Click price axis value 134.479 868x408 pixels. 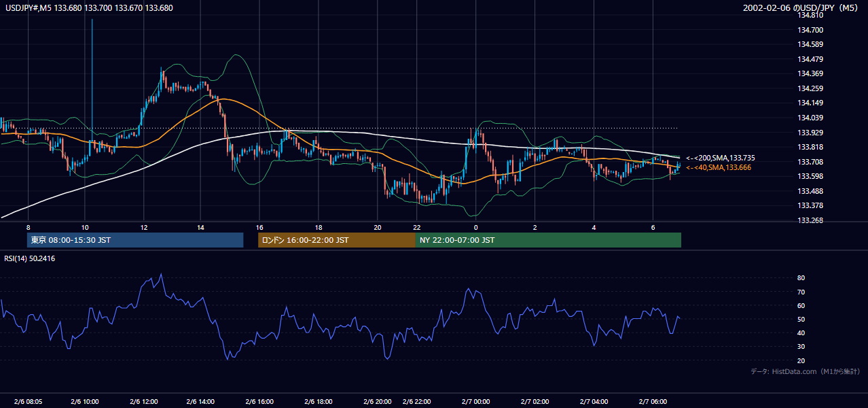point(810,59)
